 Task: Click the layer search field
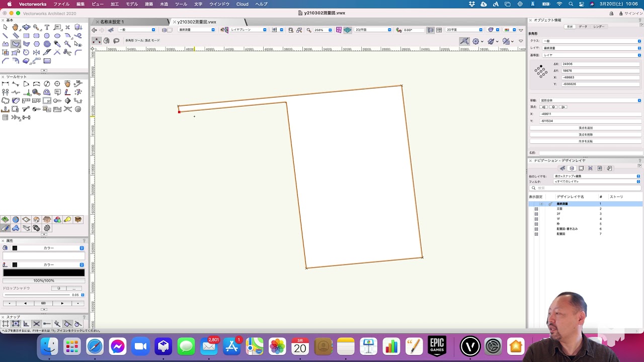[x=586, y=188]
